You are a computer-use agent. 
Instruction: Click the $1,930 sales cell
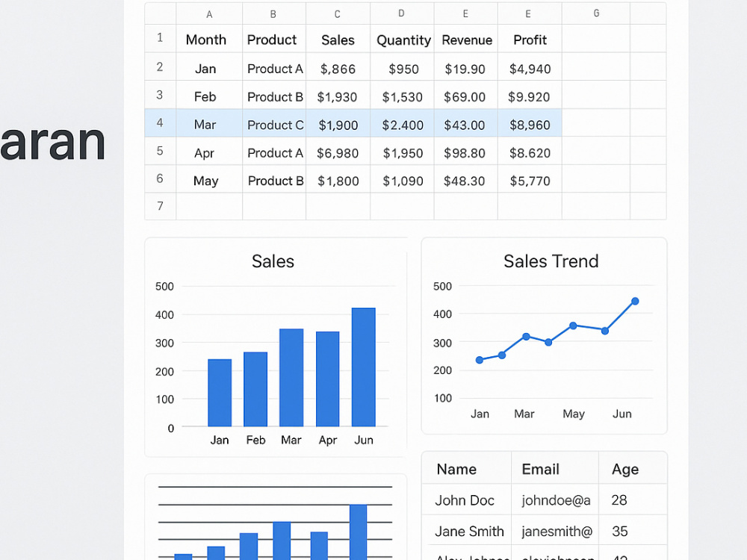(x=338, y=96)
